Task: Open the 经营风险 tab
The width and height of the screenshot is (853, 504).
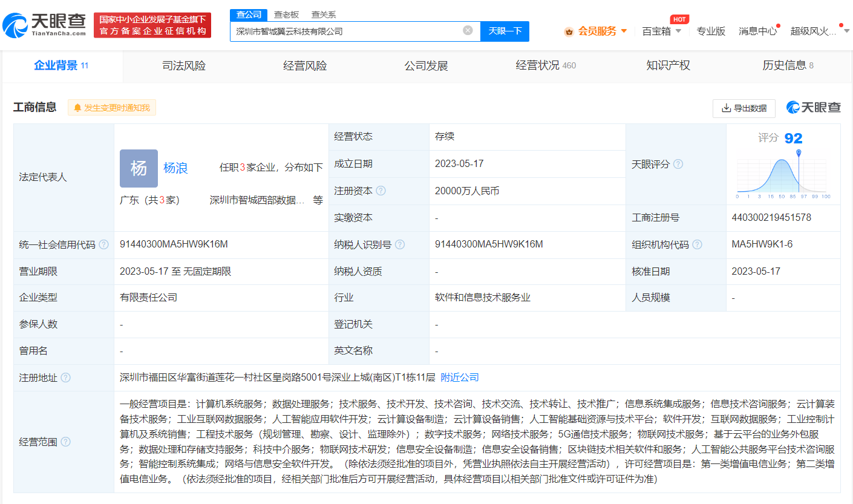Action: coord(305,66)
